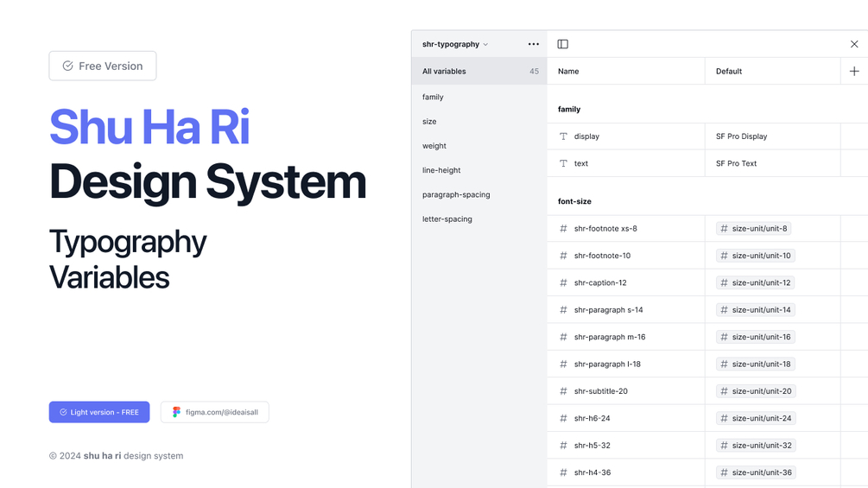Click the Free Version badge button
The image size is (868, 488).
(x=103, y=66)
